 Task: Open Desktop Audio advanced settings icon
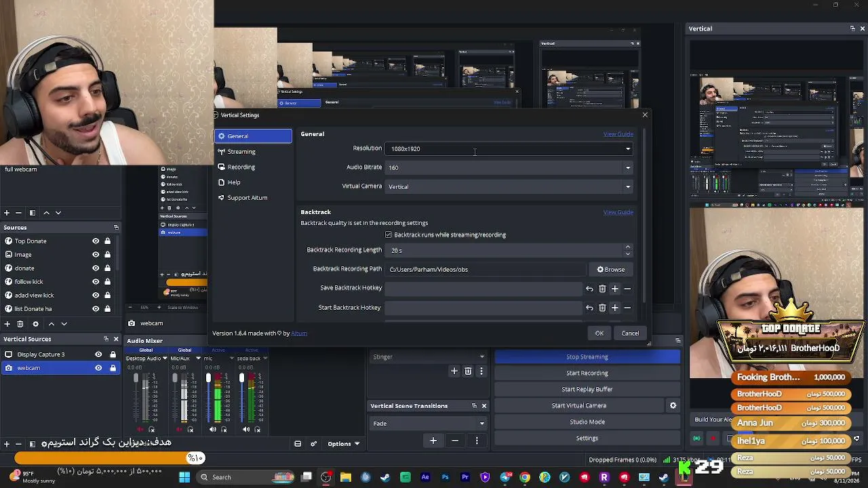click(x=151, y=429)
